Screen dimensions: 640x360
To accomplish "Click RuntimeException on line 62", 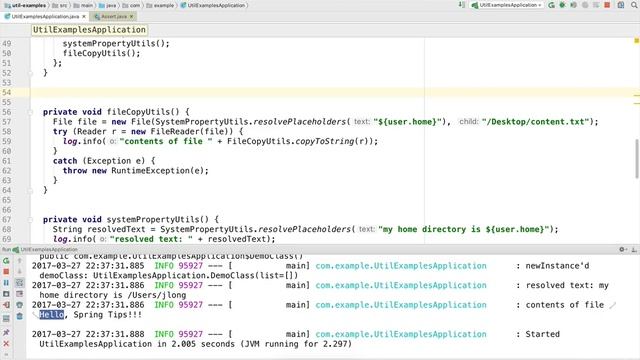I will (x=151, y=171).
